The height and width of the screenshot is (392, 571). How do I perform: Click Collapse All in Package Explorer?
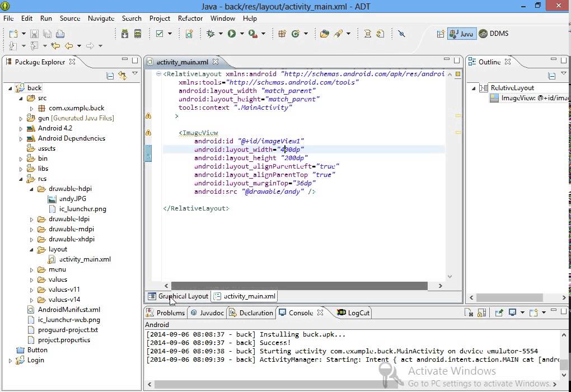(110, 76)
